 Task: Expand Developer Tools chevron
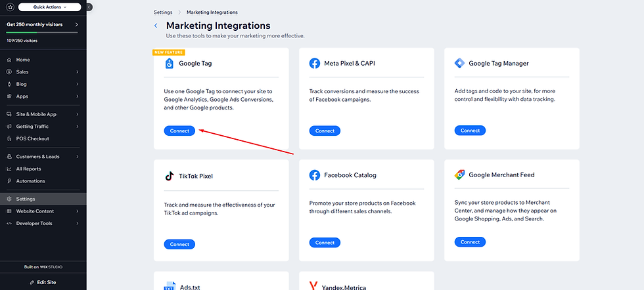pos(78,224)
